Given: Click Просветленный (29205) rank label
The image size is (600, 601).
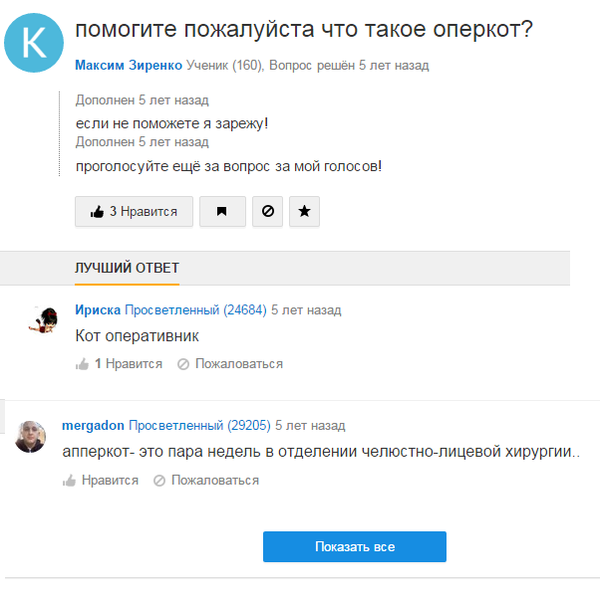Looking at the screenshot, I should point(200,424).
